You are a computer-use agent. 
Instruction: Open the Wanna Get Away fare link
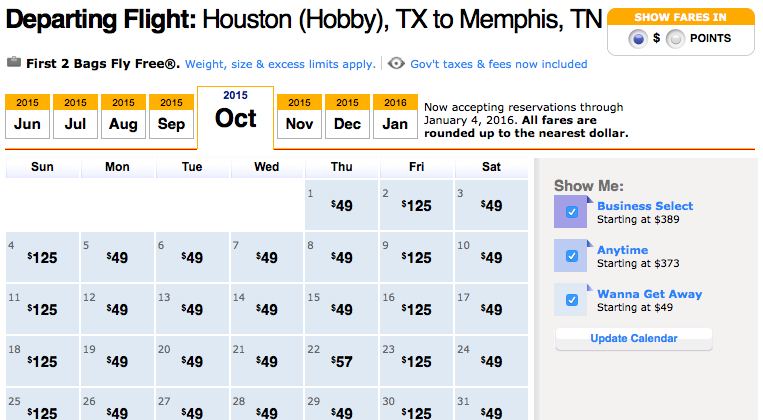pyautogui.click(x=650, y=294)
